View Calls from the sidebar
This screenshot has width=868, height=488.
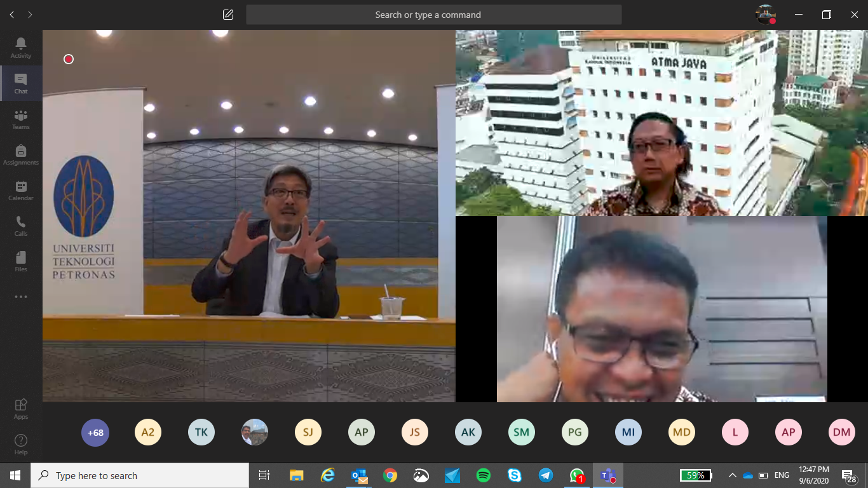pos(21,225)
